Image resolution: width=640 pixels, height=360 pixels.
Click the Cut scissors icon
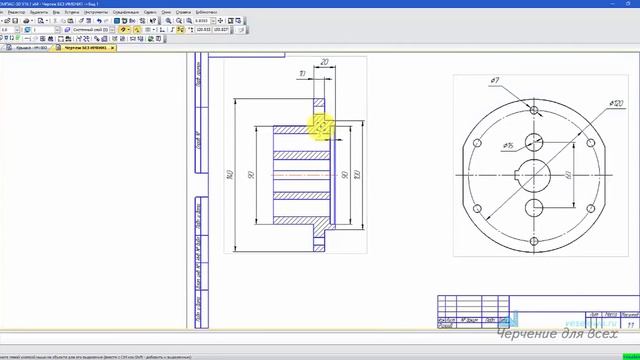click(56, 20)
